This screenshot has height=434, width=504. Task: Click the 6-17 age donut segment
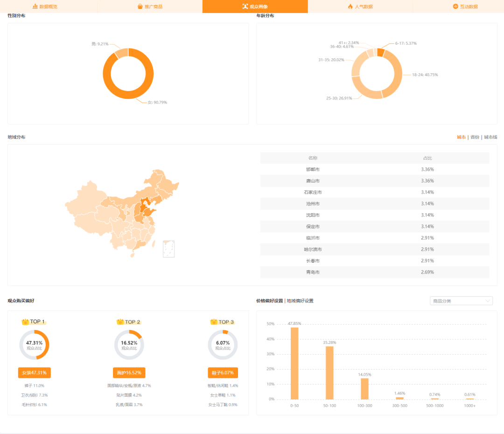(381, 53)
